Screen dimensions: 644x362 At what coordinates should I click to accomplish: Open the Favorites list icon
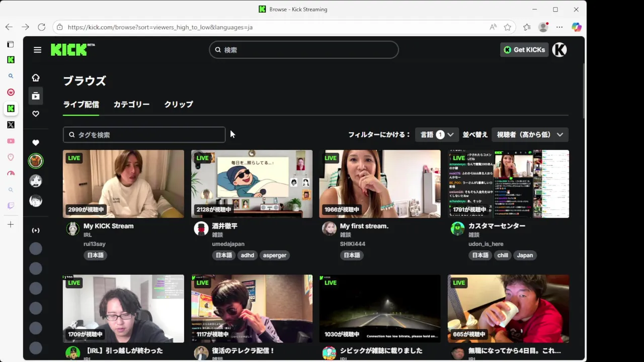pyautogui.click(x=527, y=27)
